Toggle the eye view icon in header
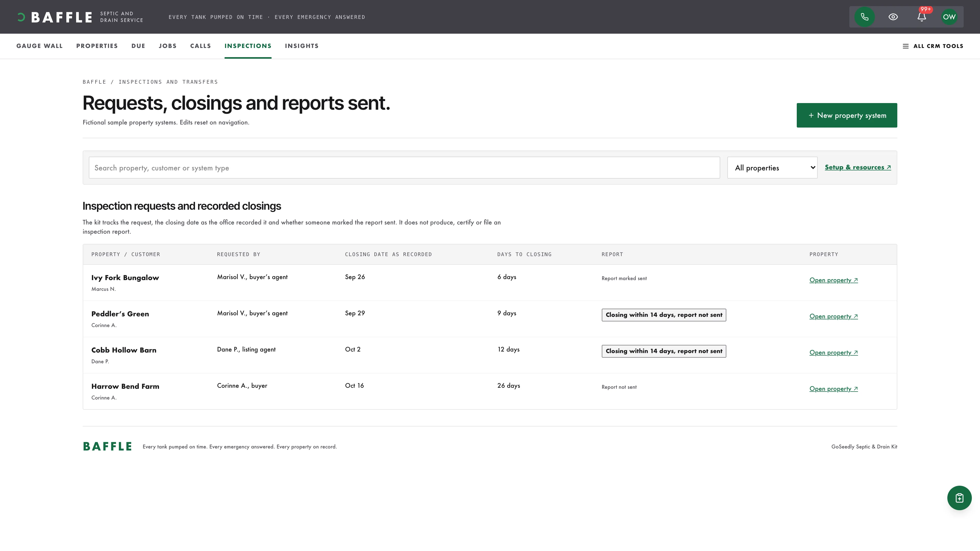The height and width of the screenshot is (551, 980). point(893,17)
